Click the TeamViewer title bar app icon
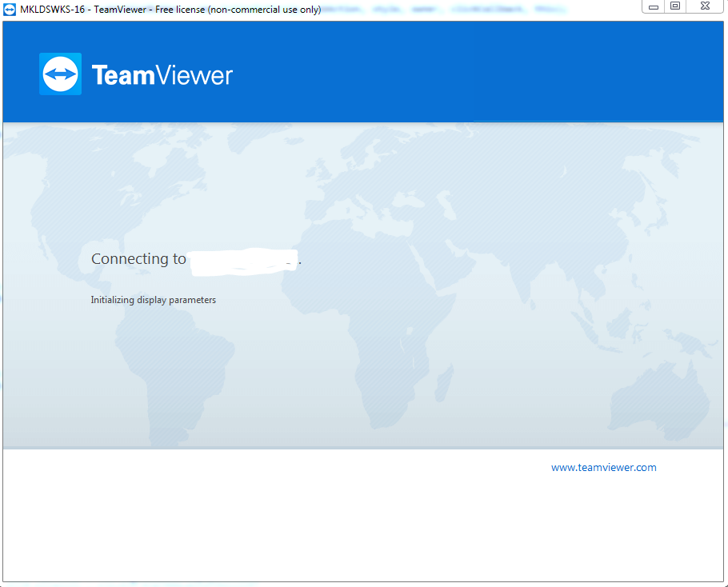Viewport: 728px width, 587px height. click(x=10, y=10)
